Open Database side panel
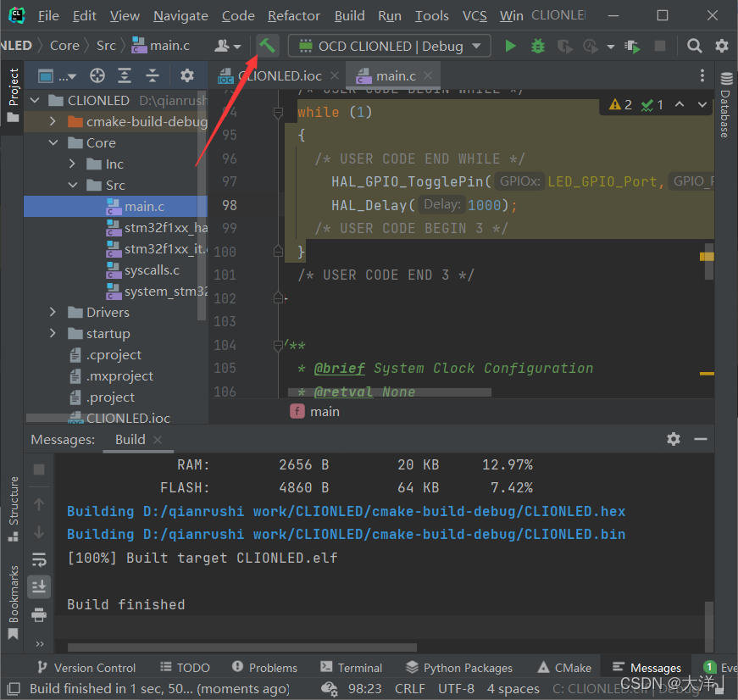This screenshot has width=738, height=700. [x=726, y=104]
